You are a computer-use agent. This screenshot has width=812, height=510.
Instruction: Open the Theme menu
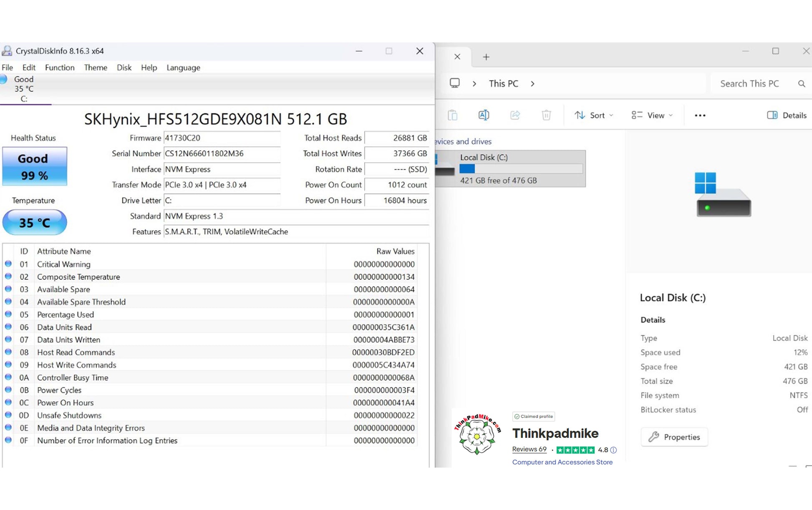(96, 68)
